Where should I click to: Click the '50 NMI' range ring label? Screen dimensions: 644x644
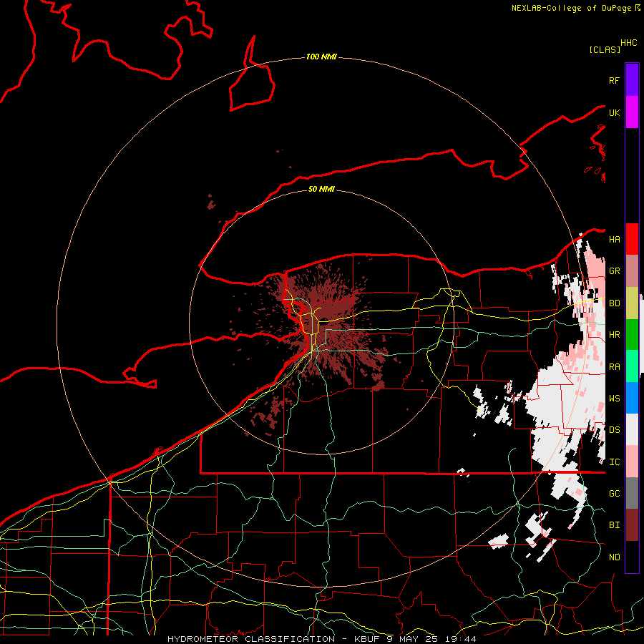[321, 189]
